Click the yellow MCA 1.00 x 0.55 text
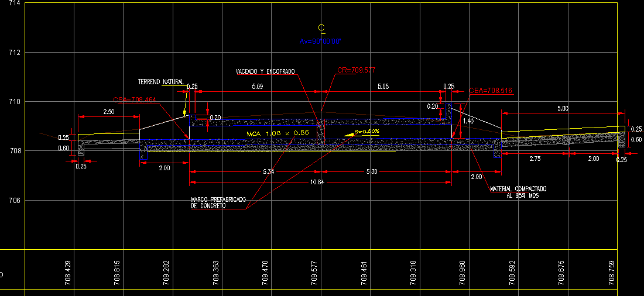This screenshot has width=644, height=296. click(278, 133)
